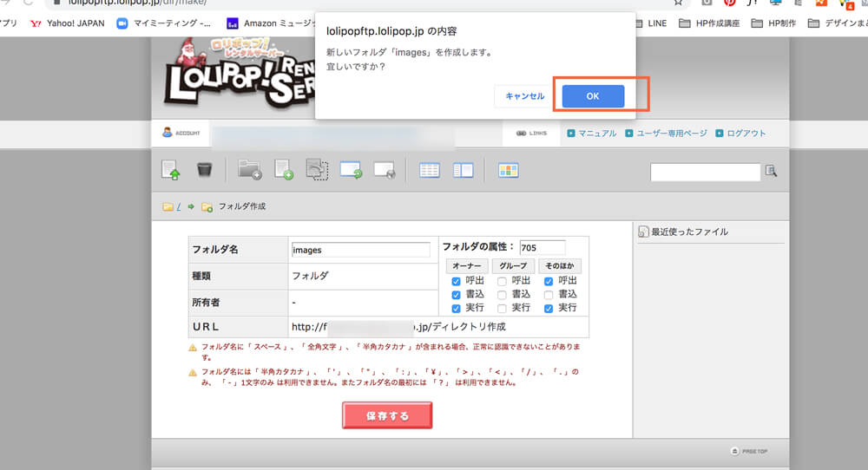
Task: Open the マイミーティング bookmark
Action: (164, 23)
